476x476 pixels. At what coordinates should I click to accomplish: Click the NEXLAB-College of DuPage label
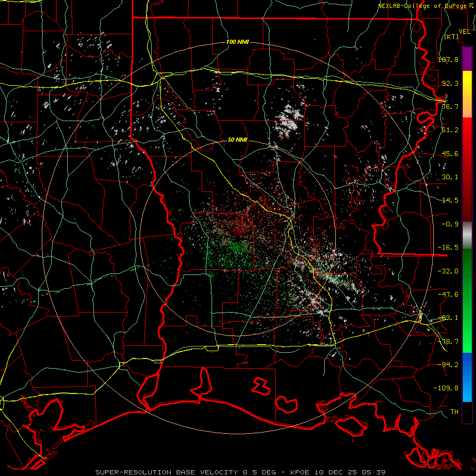tap(422, 6)
